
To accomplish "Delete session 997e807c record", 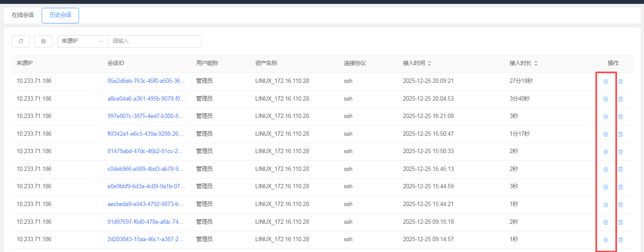I will pyautogui.click(x=621, y=117).
